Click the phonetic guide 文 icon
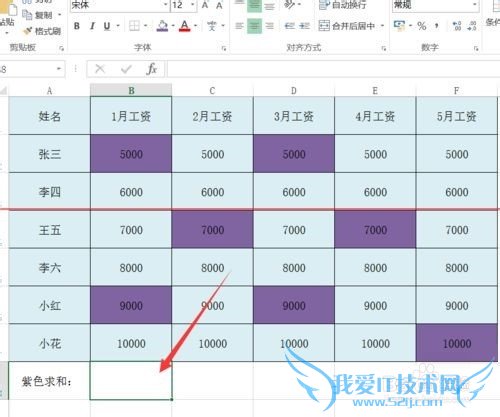Screen dimensions: 500x417 click(212, 26)
